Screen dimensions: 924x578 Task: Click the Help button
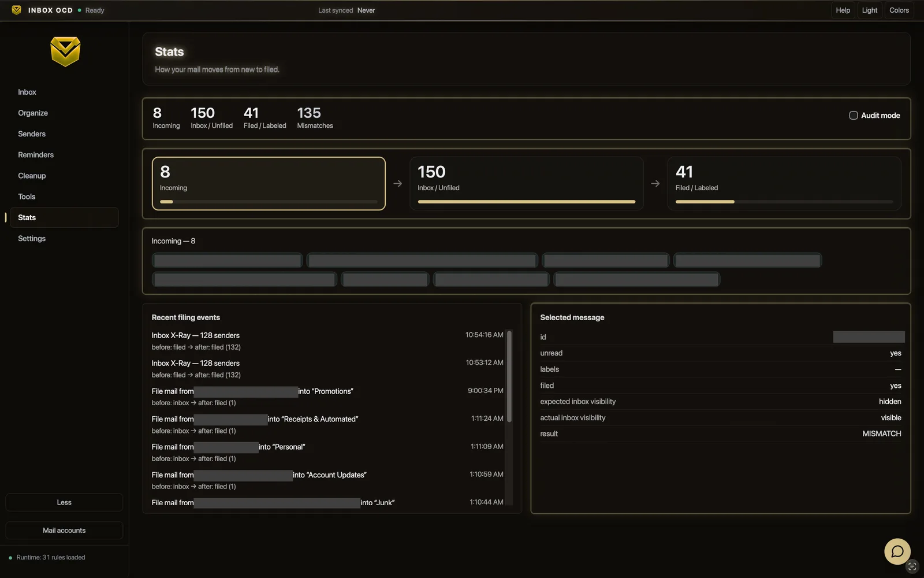point(843,10)
